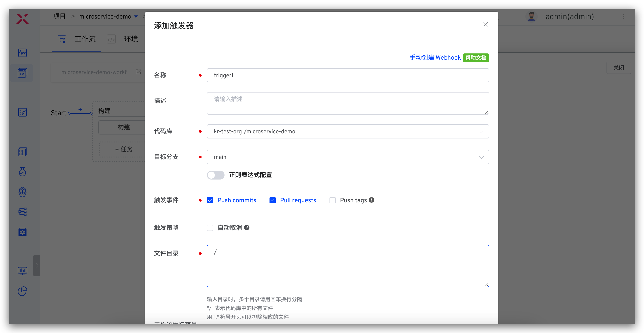Switch to the 工作流 tab
The image size is (644, 333).
(x=85, y=39)
